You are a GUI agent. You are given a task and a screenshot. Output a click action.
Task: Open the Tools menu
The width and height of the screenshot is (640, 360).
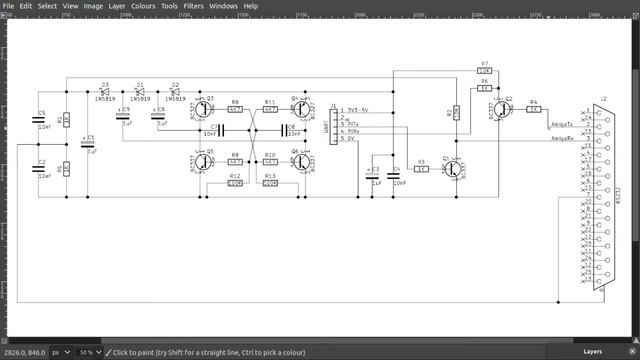[169, 6]
